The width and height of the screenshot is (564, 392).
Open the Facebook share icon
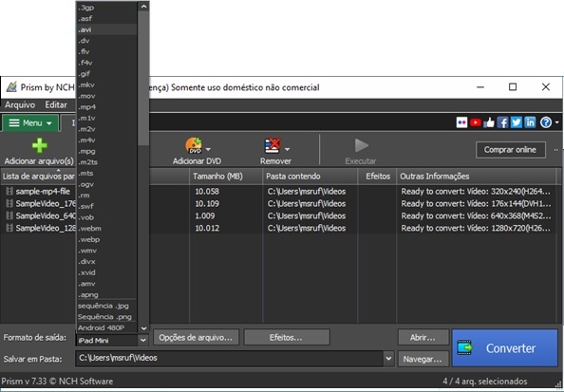[502, 122]
